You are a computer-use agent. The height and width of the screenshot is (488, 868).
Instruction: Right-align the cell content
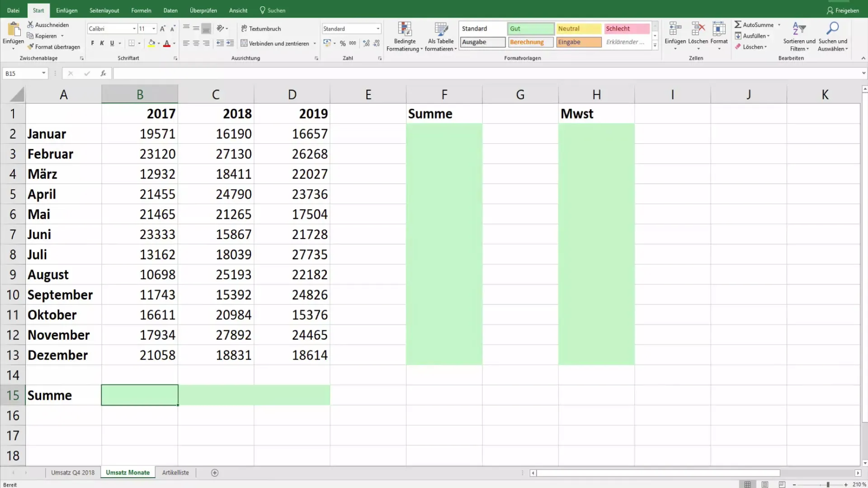[206, 43]
